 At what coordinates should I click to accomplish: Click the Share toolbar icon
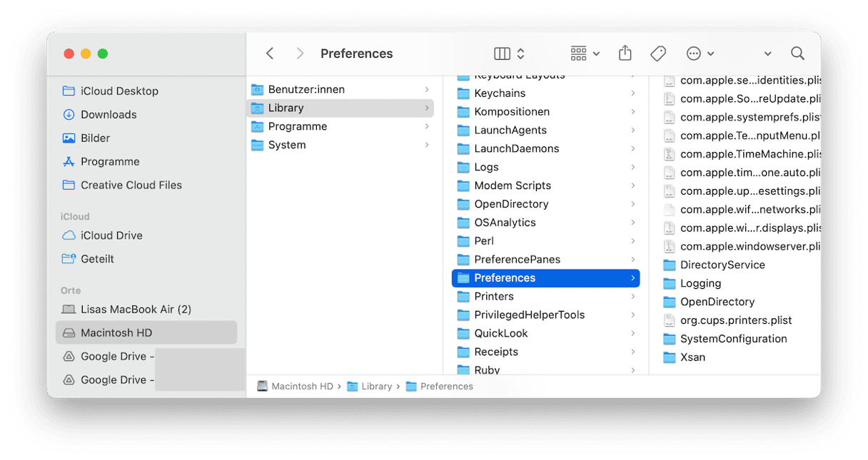[625, 53]
